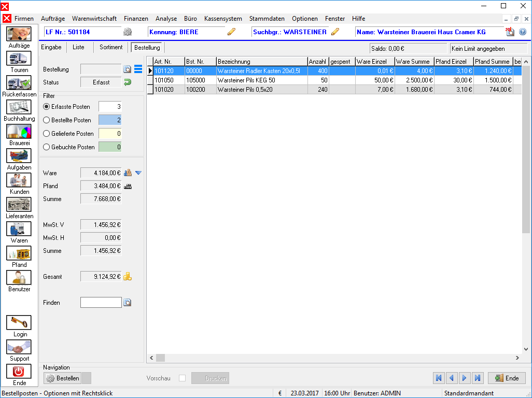Open the Pfand sidebar icon
Viewport: 532px width, 398px height.
[19, 253]
